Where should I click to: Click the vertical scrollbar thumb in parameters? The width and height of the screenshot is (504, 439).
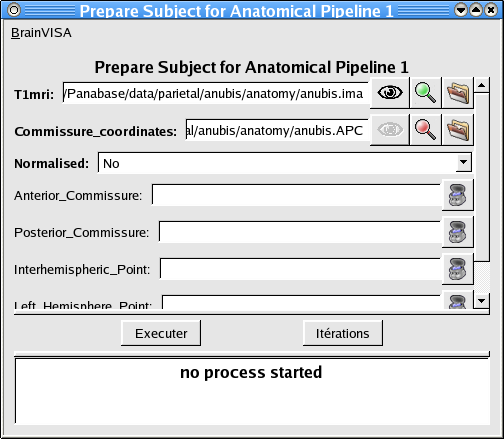pos(481,177)
